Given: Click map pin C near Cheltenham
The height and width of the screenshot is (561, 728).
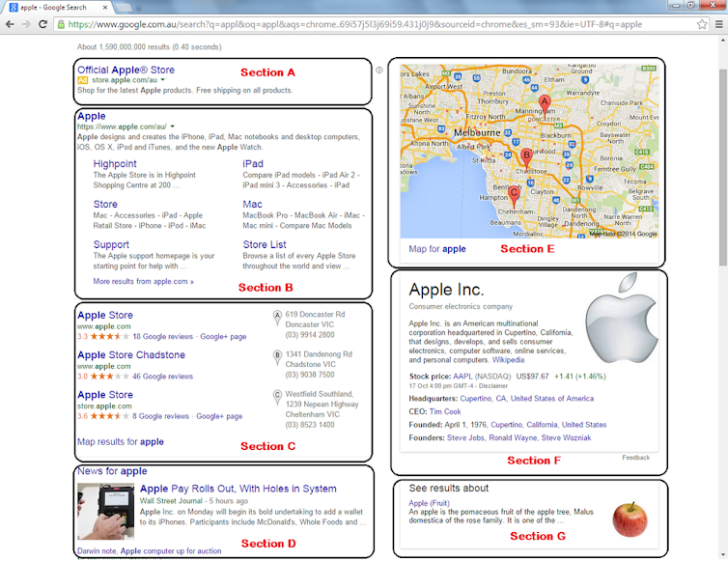Looking at the screenshot, I should coord(514,197).
